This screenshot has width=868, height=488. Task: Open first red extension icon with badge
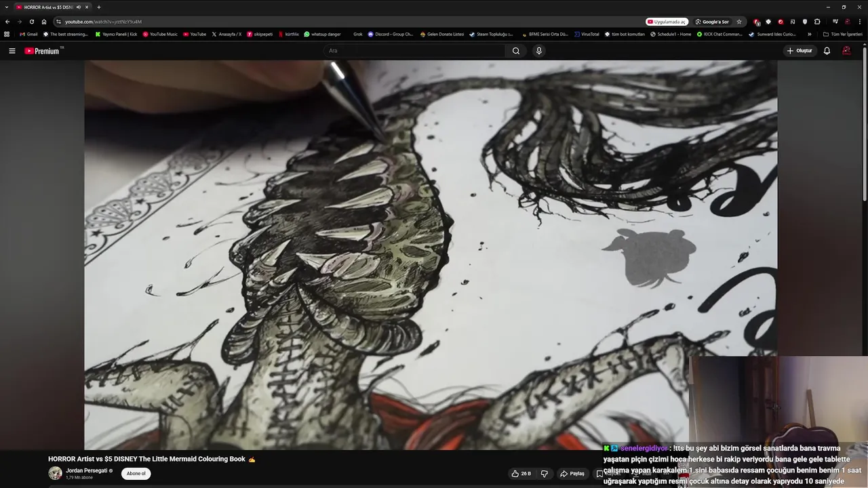[757, 22]
